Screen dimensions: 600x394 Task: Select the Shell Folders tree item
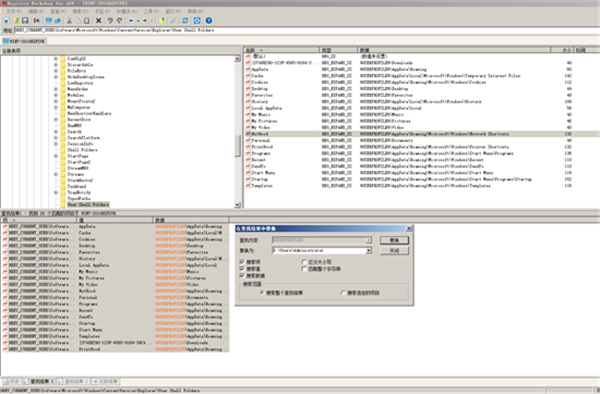coord(82,150)
